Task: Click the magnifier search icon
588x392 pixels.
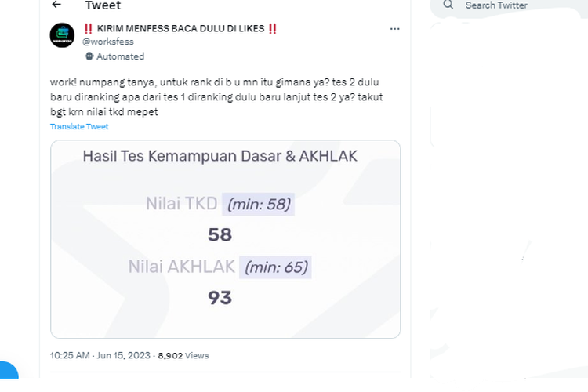Action: (448, 5)
